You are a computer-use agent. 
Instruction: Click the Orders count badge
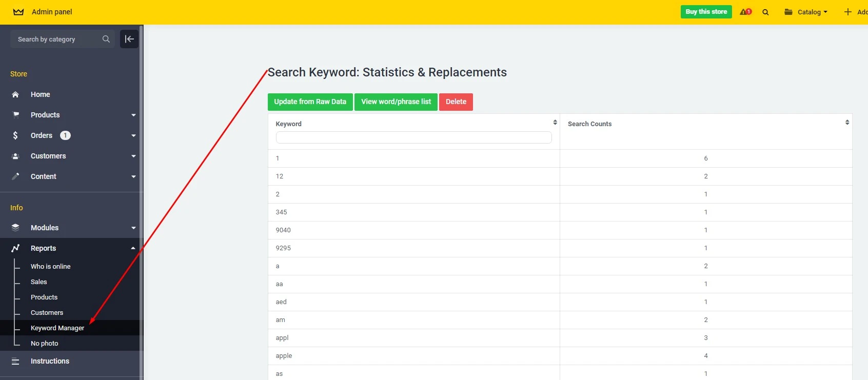pos(65,135)
